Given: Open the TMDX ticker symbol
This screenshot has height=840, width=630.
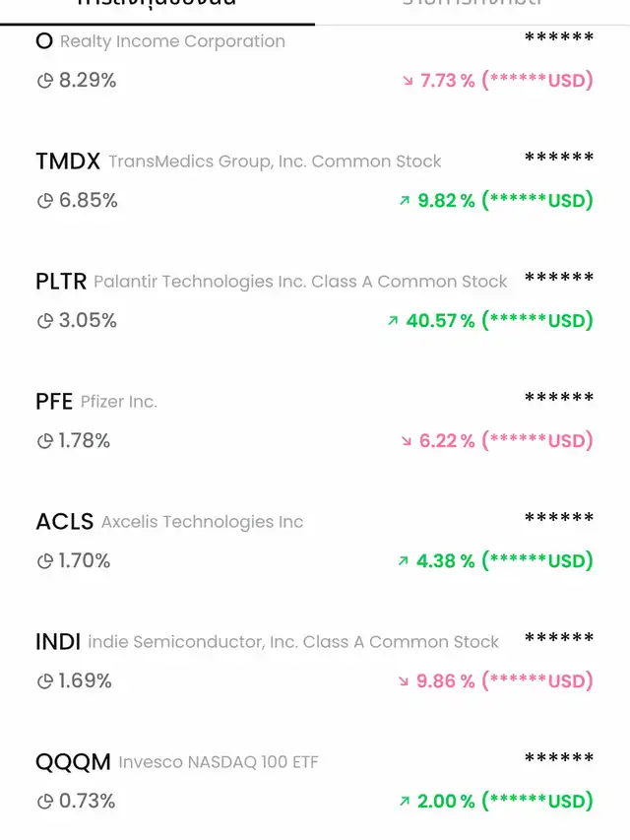Looking at the screenshot, I should [67, 162].
